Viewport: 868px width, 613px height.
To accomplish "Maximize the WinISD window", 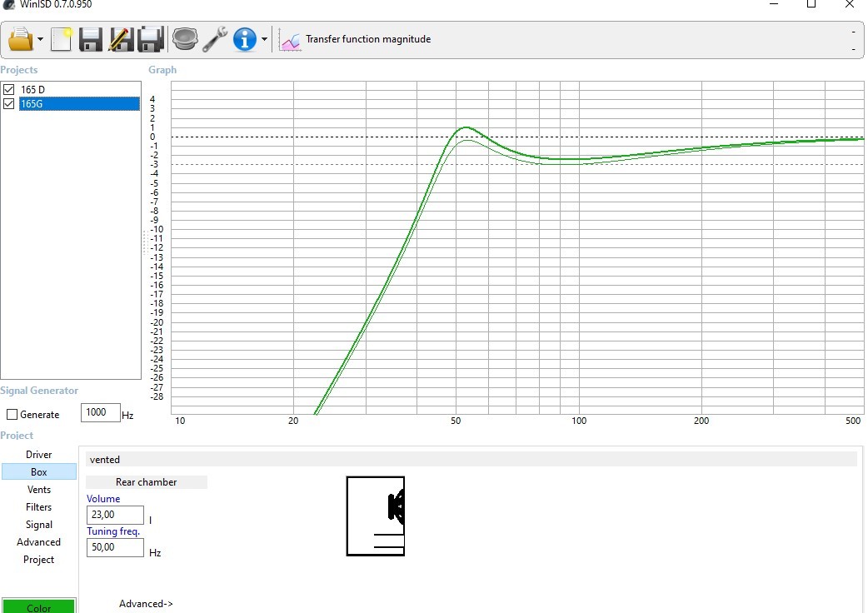I will [x=811, y=4].
